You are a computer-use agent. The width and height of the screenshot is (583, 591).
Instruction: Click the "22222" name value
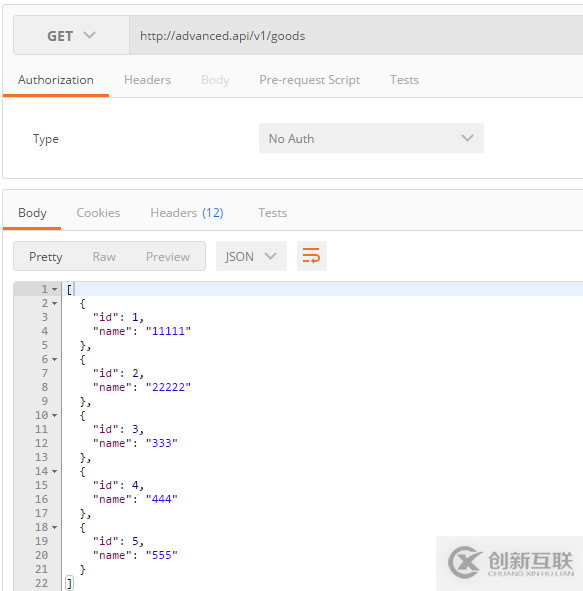[x=168, y=387]
